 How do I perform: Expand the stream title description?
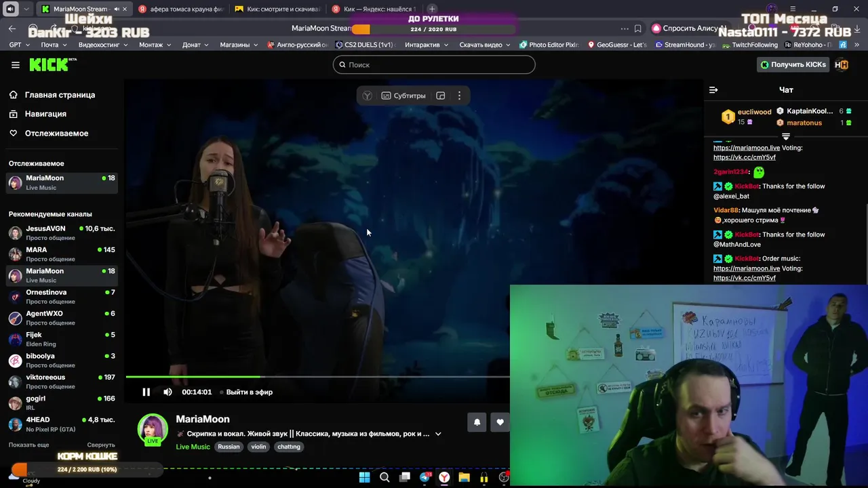438,434
